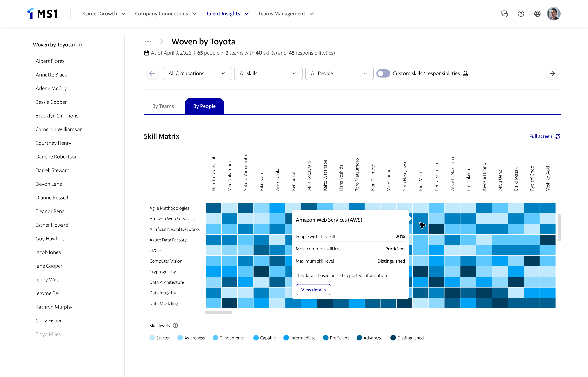Select Albert Flores in the sidebar

pos(50,61)
